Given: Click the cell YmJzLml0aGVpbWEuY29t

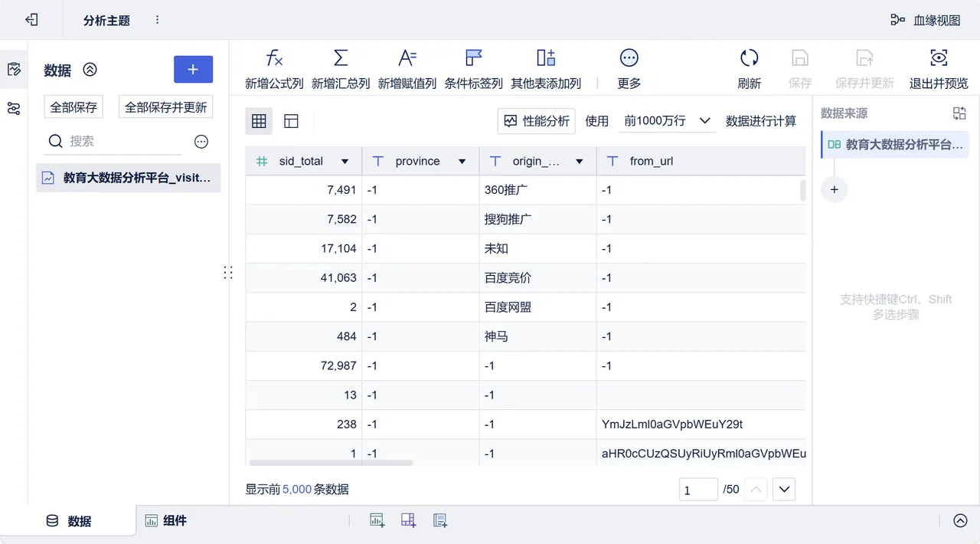Looking at the screenshot, I should tap(701, 424).
